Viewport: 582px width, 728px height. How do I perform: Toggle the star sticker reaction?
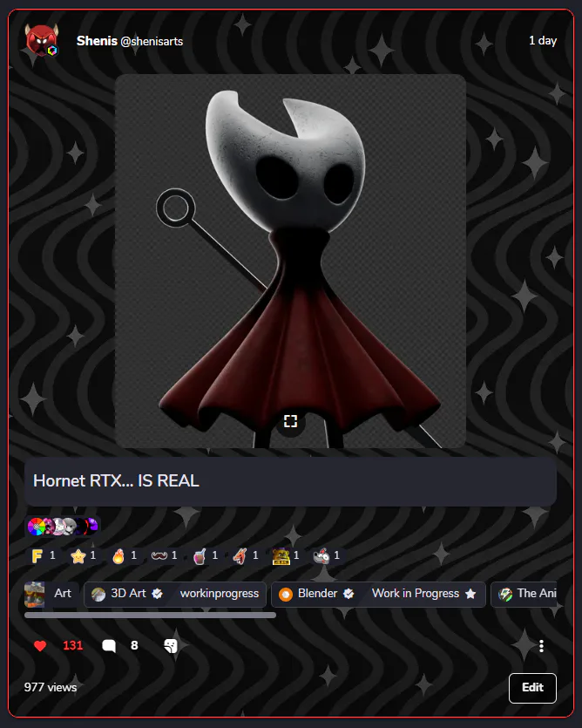click(x=84, y=555)
